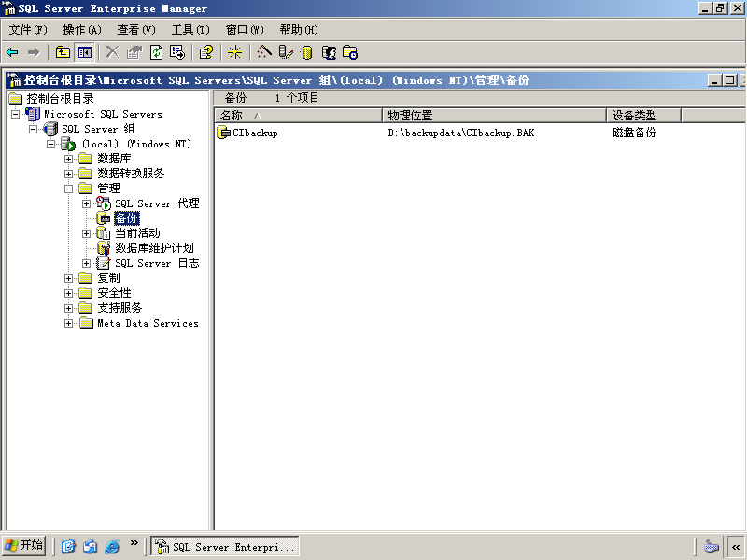Click the Export List toolbar icon
The height and width of the screenshot is (560, 747).
click(177, 52)
